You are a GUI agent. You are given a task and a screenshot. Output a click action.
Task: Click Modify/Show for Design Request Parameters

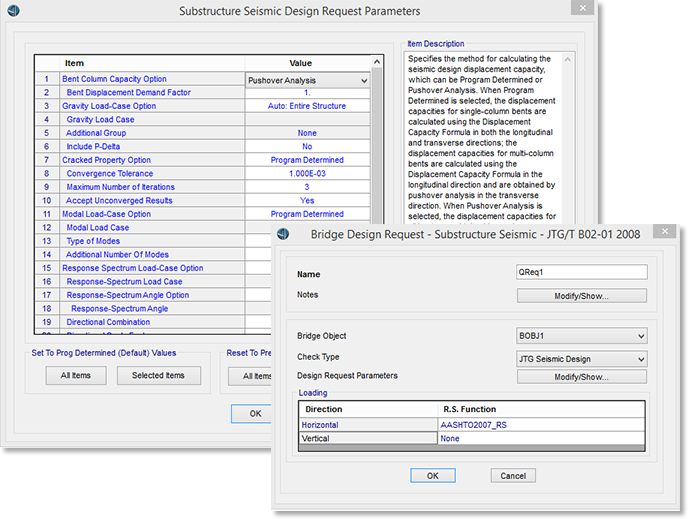coord(581,377)
